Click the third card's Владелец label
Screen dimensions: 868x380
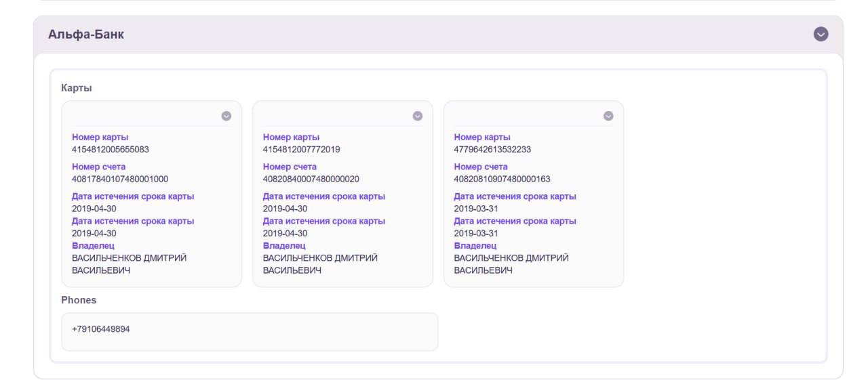click(475, 246)
